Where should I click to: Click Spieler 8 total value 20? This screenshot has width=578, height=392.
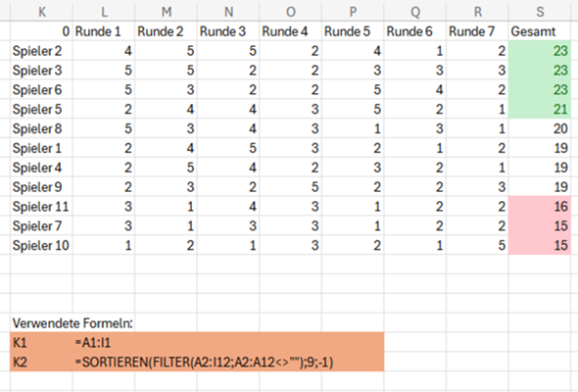click(x=540, y=128)
